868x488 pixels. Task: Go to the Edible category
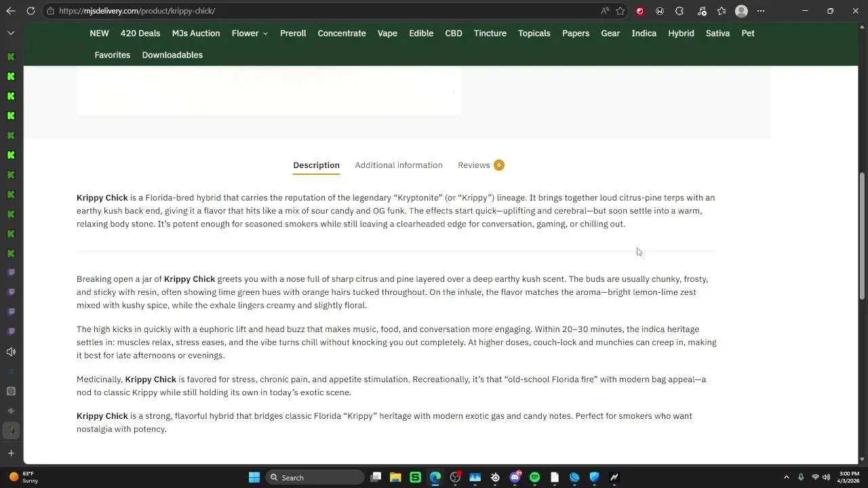[x=421, y=33]
